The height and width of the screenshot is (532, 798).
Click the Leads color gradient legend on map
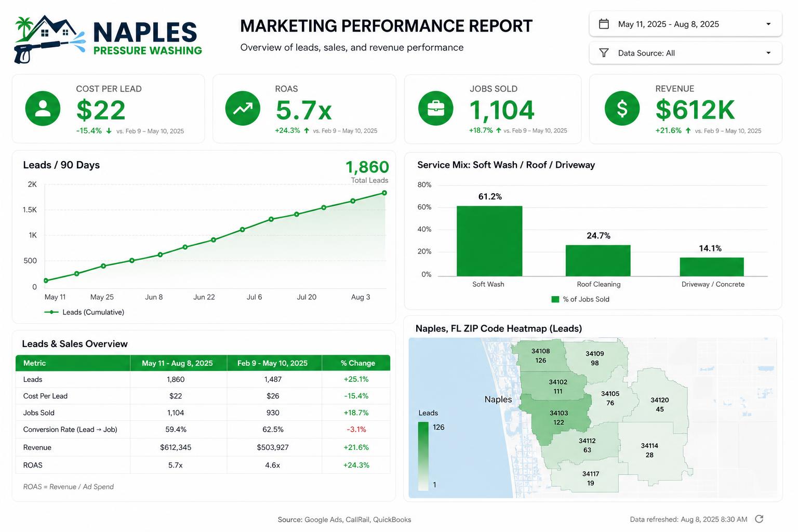tap(423, 456)
